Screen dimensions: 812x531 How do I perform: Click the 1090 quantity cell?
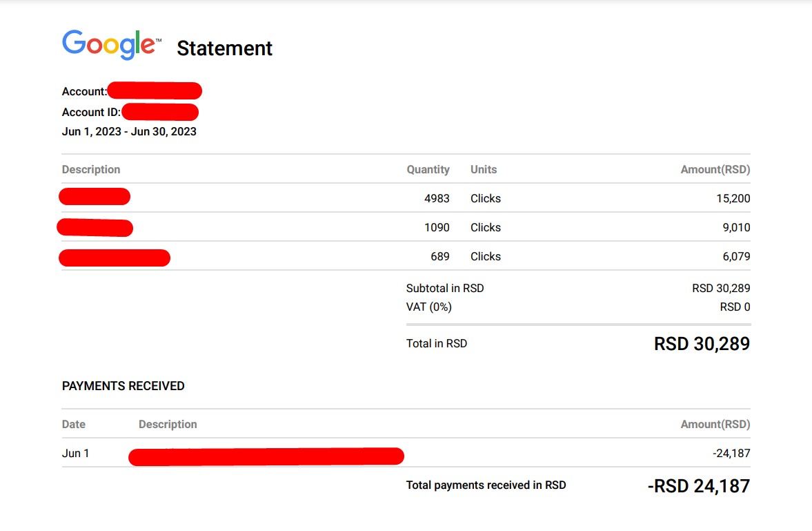point(437,227)
